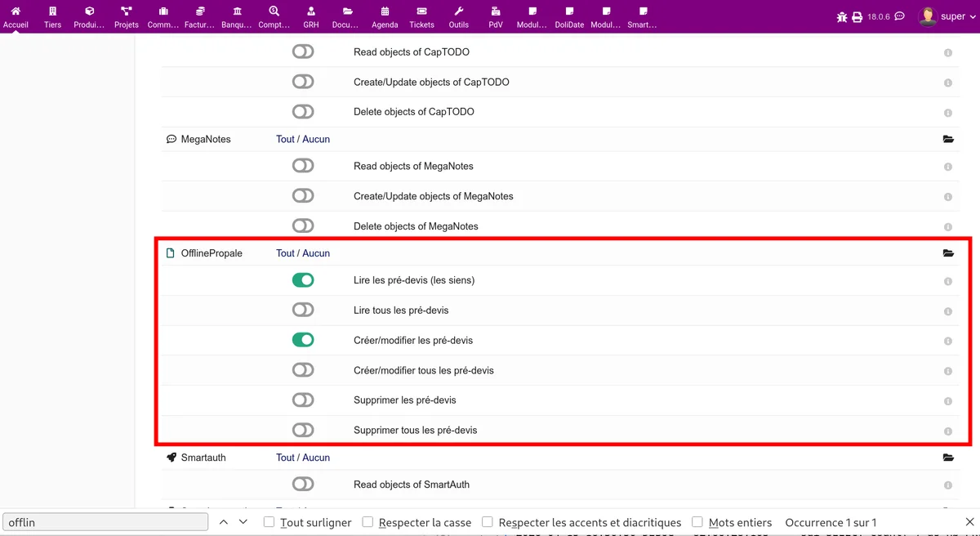Open the GRH menu icon
The width and height of the screenshot is (980, 536).
click(x=311, y=11)
